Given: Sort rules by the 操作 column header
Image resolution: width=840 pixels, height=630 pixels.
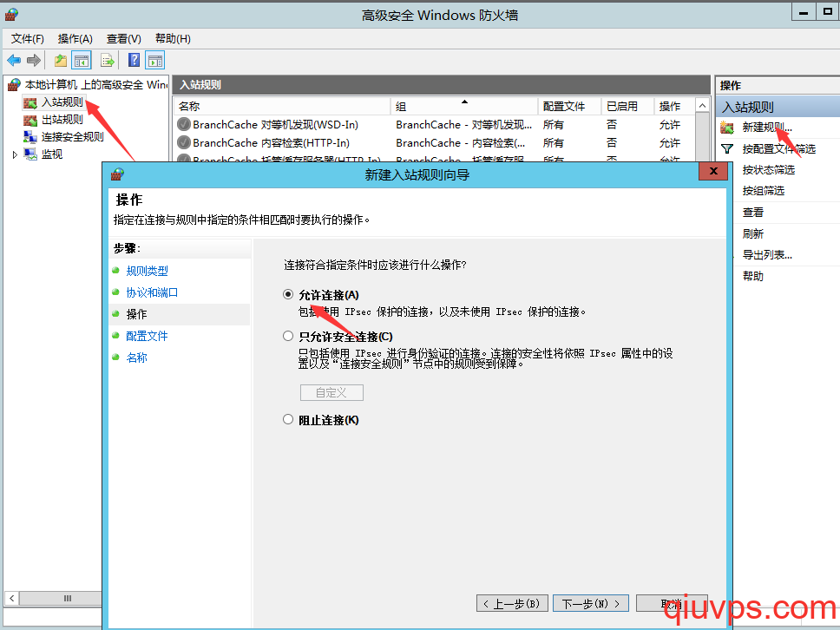Looking at the screenshot, I should pos(674,106).
